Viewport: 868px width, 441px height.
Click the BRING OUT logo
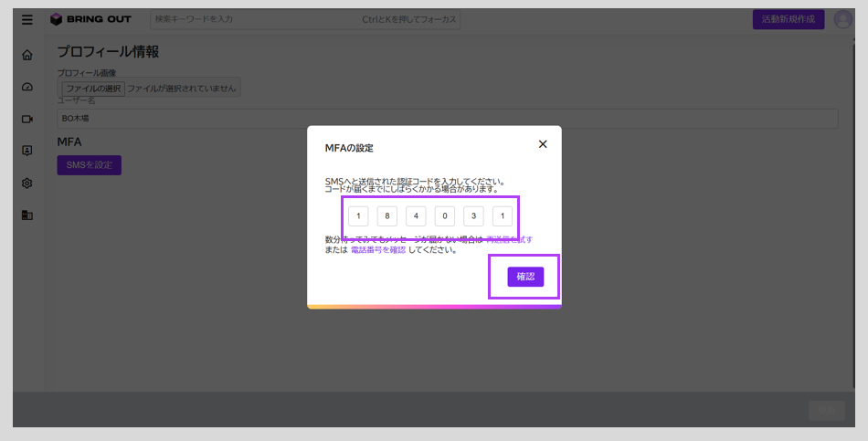[90, 19]
